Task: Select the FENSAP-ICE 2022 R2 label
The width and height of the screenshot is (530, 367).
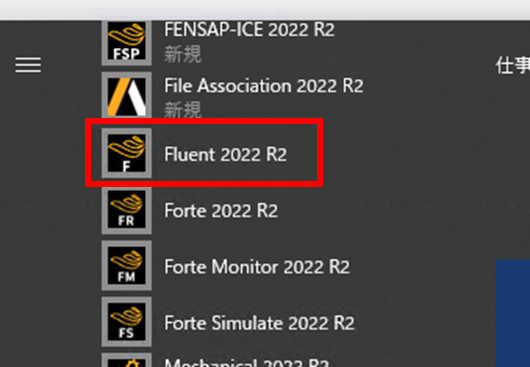Action: click(249, 30)
